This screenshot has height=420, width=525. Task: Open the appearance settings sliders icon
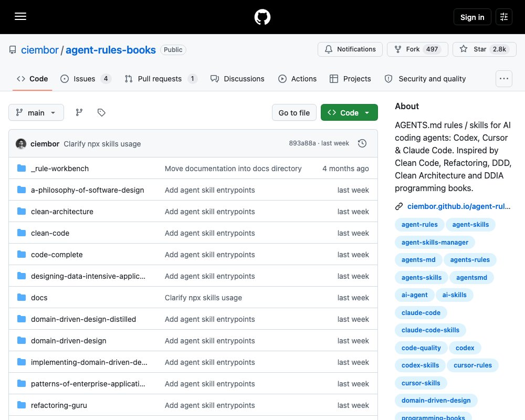[x=504, y=17]
